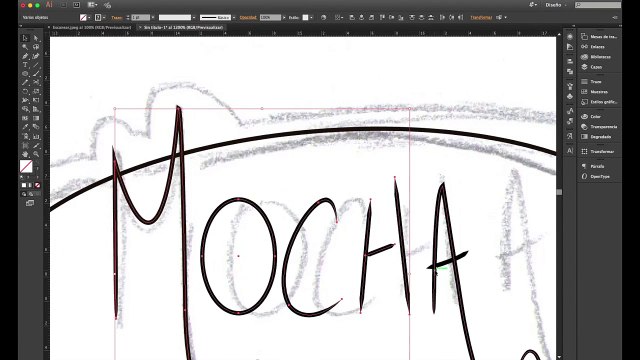
Task: Open the Arrange Documents dropdown
Action: tap(93, 5)
